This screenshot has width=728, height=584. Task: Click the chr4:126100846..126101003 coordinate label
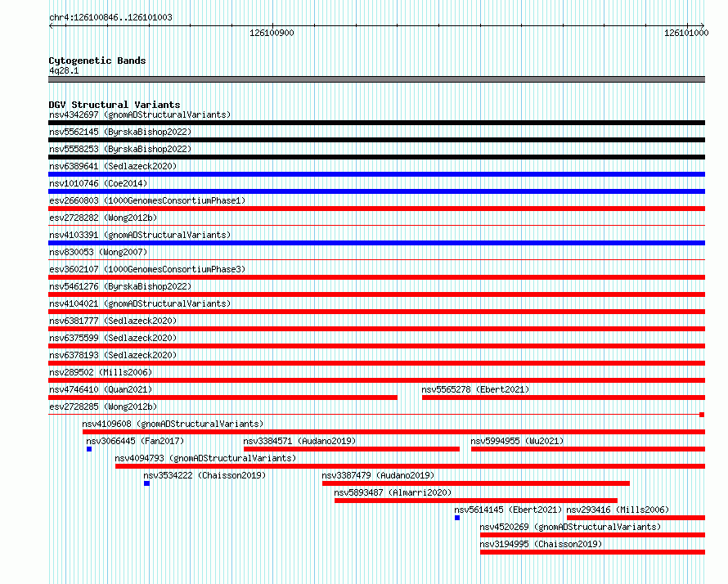(x=110, y=17)
